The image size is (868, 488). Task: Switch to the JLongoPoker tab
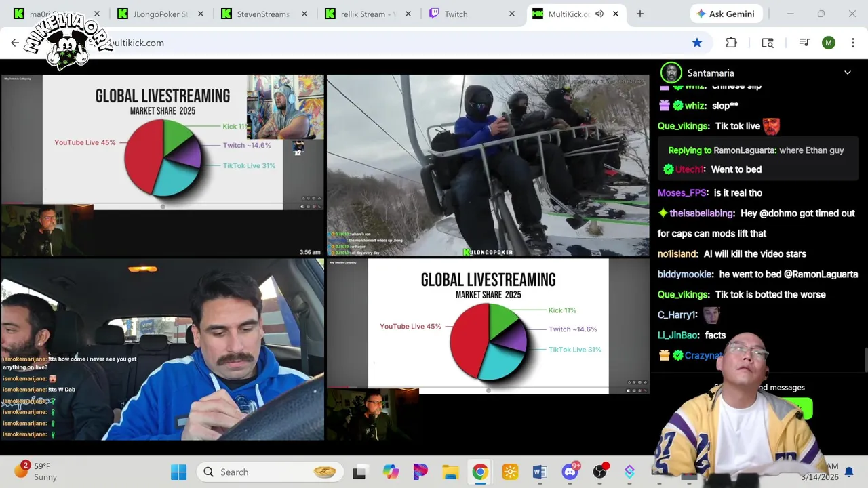(x=161, y=14)
